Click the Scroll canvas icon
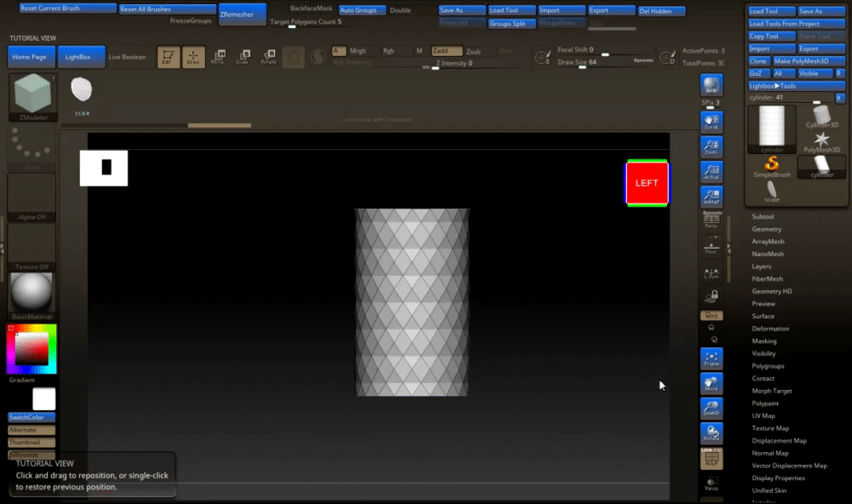The width and height of the screenshot is (852, 504). point(711,123)
